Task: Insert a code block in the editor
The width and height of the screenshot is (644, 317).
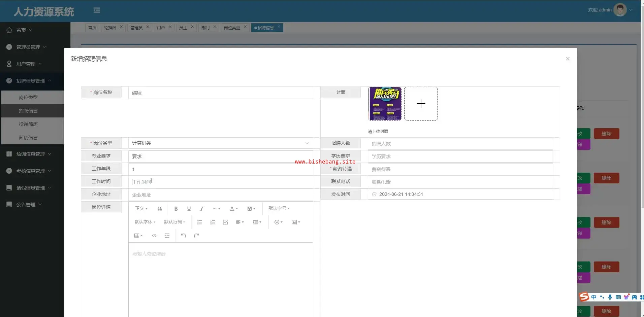Action: pos(154,236)
